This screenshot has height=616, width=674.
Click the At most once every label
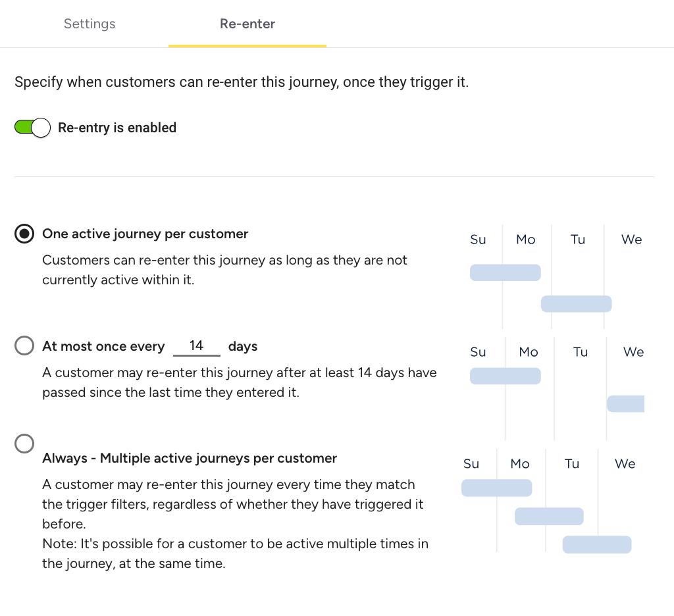[x=103, y=346]
